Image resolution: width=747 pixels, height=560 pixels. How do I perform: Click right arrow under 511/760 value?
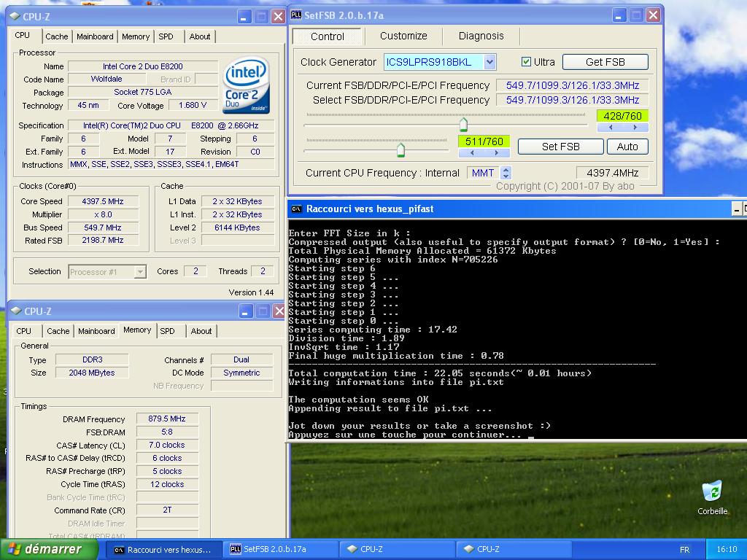(496, 153)
